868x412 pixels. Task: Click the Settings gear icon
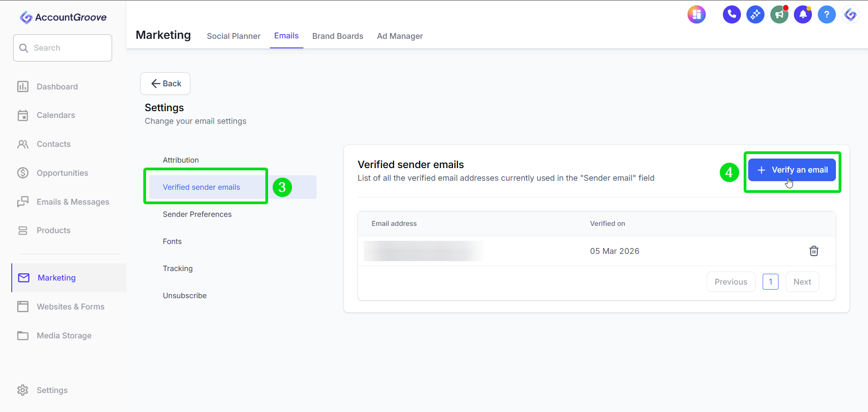pos(23,390)
